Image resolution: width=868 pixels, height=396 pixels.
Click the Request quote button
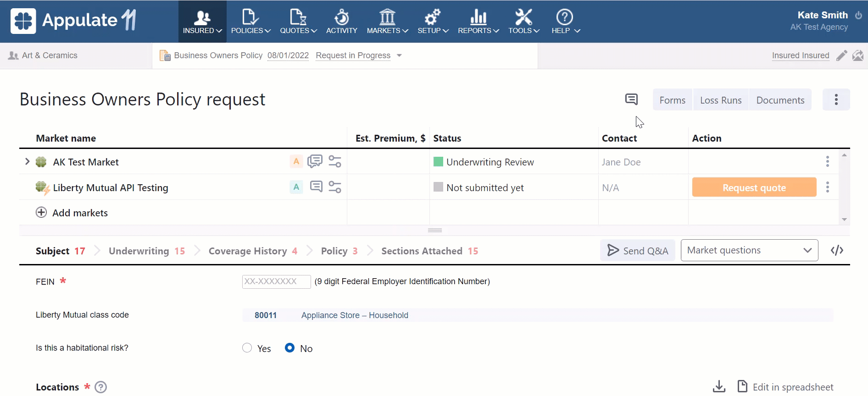(x=754, y=187)
